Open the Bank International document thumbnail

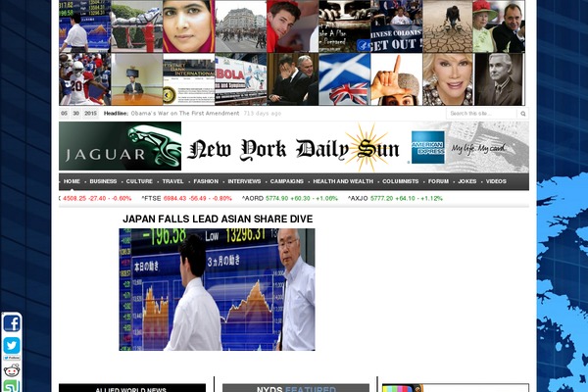(x=189, y=79)
